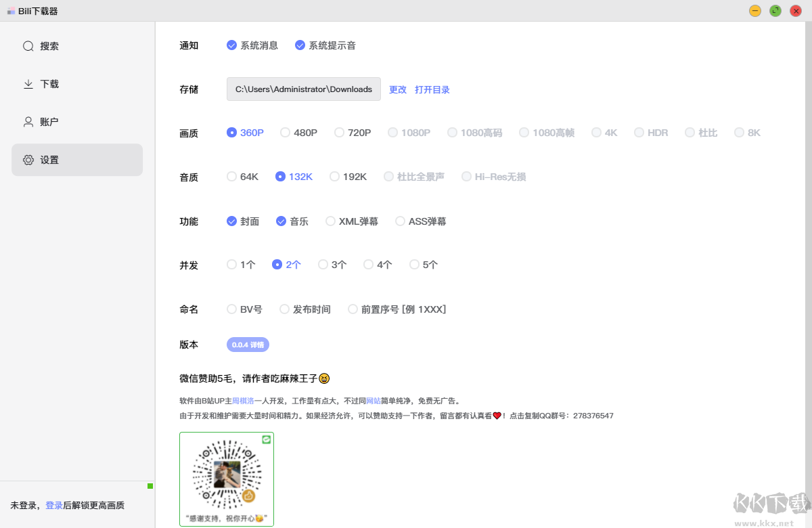Enable the XML弹幕 option

coord(331,221)
